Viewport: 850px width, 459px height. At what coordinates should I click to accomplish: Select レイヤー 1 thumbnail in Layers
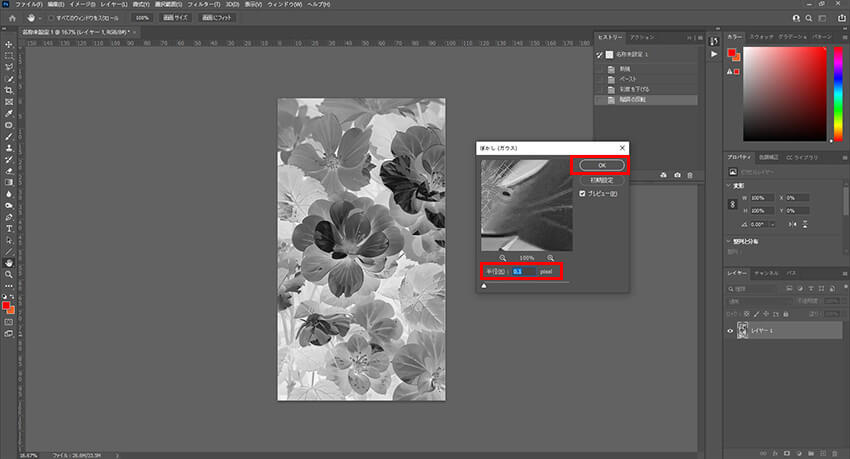(742, 330)
